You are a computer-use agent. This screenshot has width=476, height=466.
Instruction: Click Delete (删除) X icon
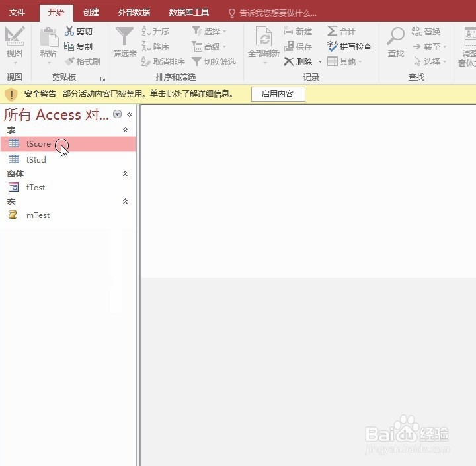pyautogui.click(x=289, y=62)
